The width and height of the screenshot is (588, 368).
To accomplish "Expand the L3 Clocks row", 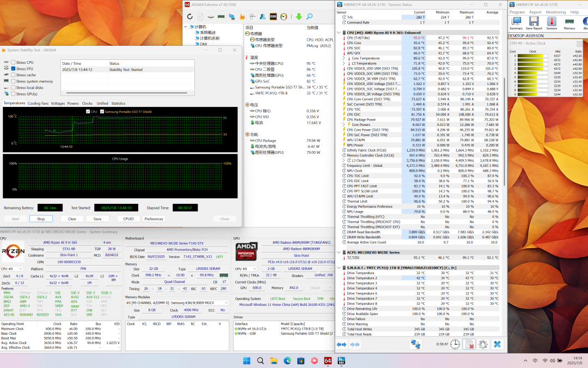I will click(x=344, y=160).
